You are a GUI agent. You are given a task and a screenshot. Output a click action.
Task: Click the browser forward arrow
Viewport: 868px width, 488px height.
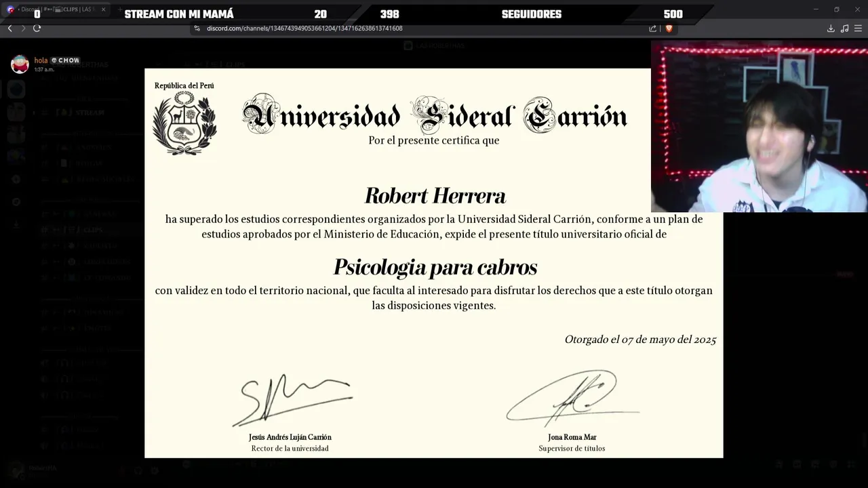click(x=23, y=28)
